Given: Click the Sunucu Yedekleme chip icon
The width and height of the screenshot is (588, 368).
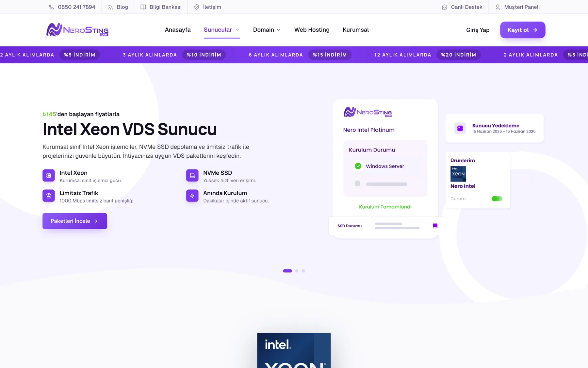Looking at the screenshot, I should coord(460,128).
